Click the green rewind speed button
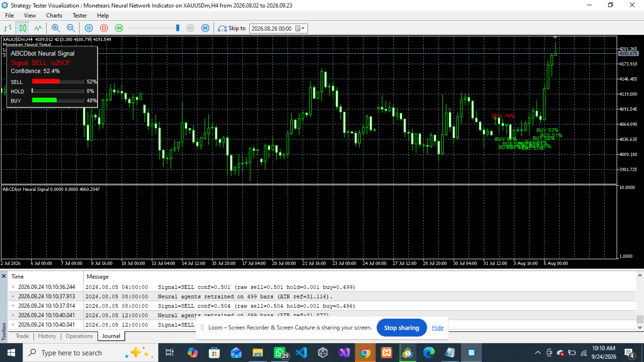 pos(119,28)
